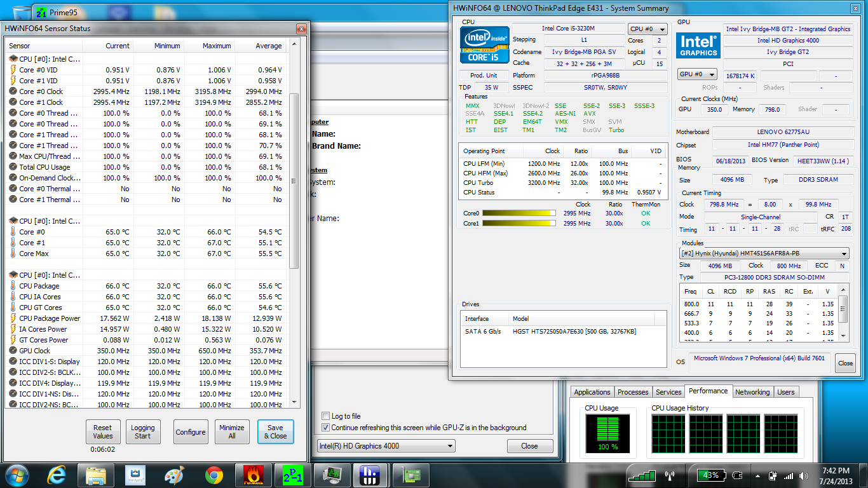Click the Intel Core i5 logo
This screenshot has height=488, width=868.
[x=485, y=44]
